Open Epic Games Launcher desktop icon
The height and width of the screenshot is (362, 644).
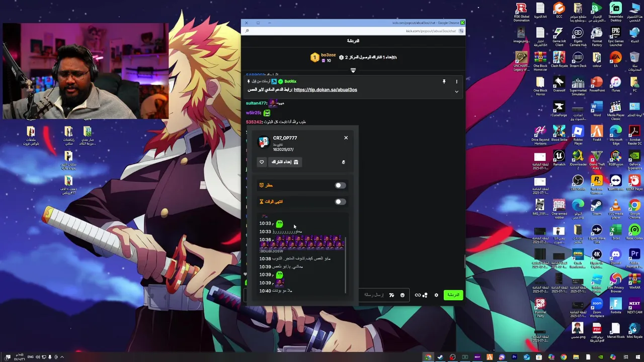click(616, 37)
